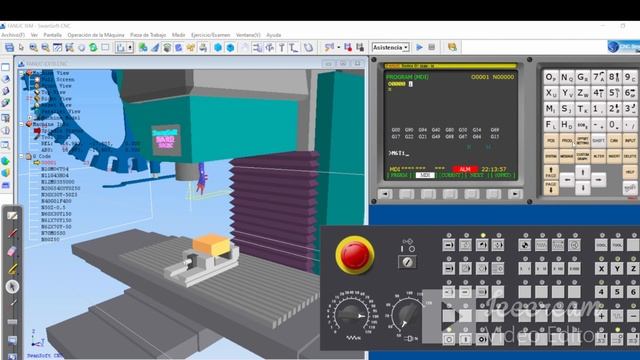Viewport: 640px width, 360px height.
Task: Click the red ALM alarm indicator on the screen
Action: click(x=465, y=169)
